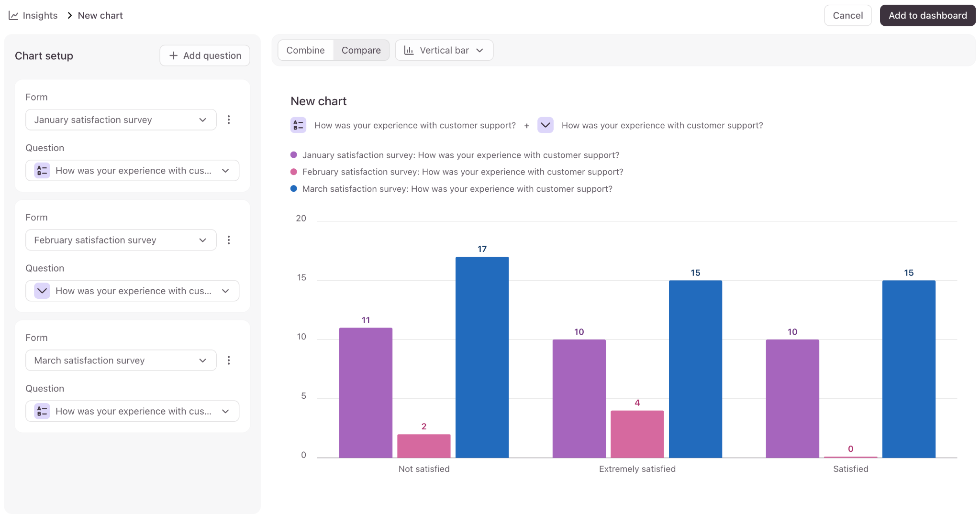Edit the New chart title text
The width and height of the screenshot is (980, 514).
tap(319, 101)
